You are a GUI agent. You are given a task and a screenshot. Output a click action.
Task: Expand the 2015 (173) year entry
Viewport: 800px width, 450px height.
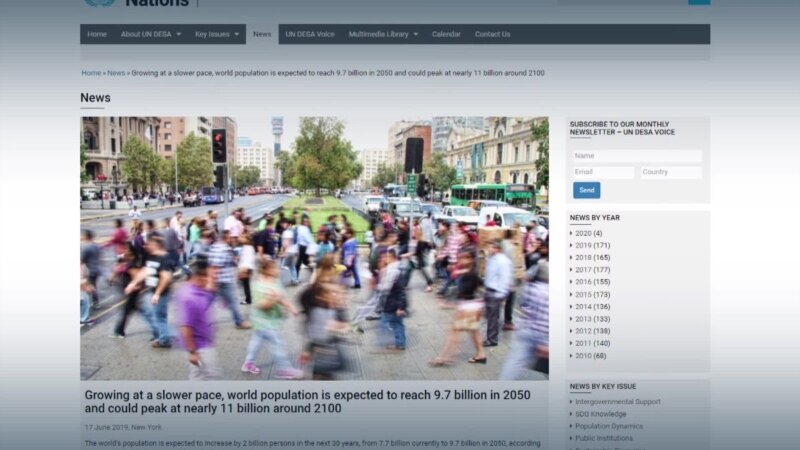[592, 295]
